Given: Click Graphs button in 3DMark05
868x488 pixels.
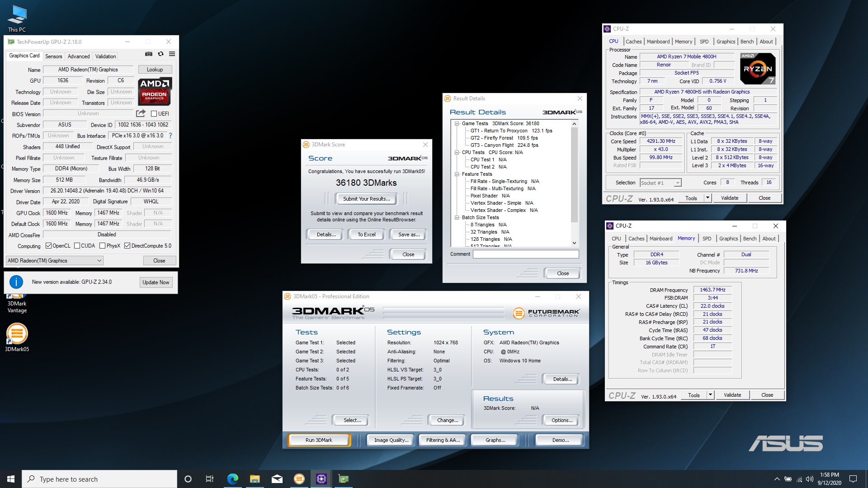Looking at the screenshot, I should (495, 440).
